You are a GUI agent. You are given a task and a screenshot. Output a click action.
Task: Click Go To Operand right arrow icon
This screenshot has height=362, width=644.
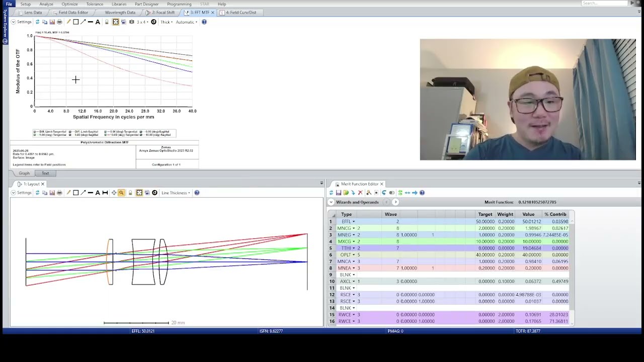point(415,193)
